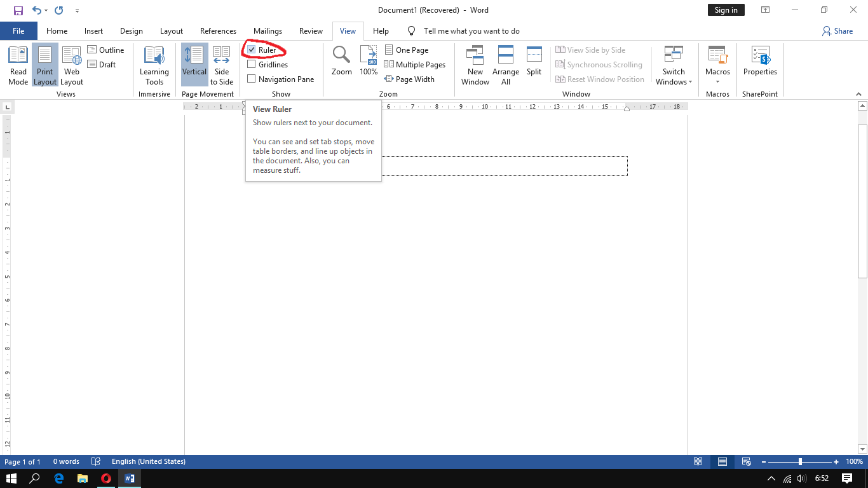The image size is (868, 488).
Task: Show One Page view
Action: [407, 50]
